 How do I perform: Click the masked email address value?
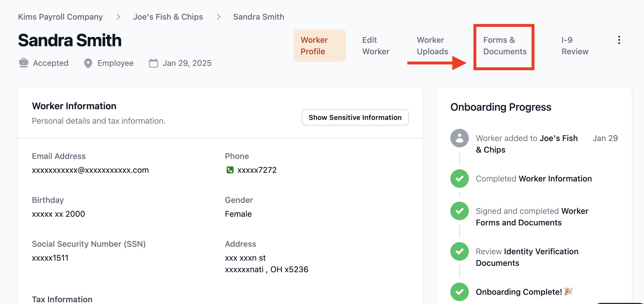pyautogui.click(x=90, y=170)
